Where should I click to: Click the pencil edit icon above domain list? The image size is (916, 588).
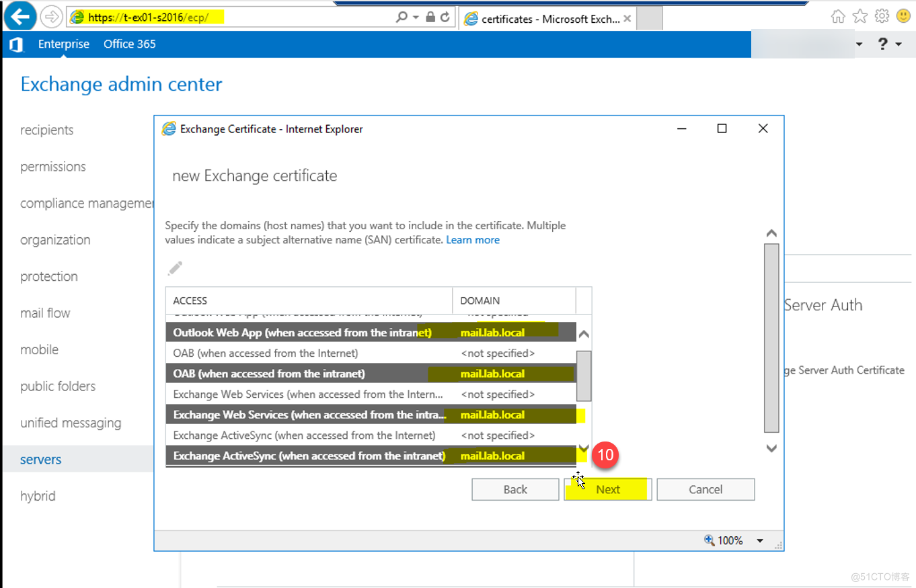coord(175,268)
